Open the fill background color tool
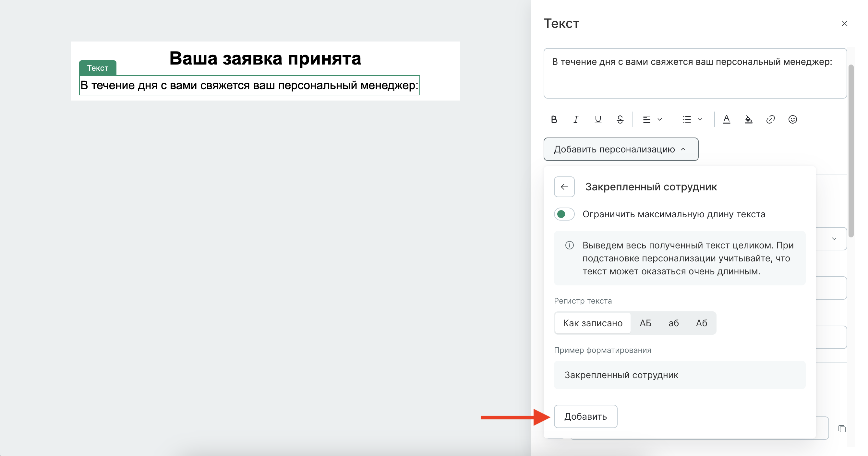Viewport: 868px width, 456px height. coord(748,119)
